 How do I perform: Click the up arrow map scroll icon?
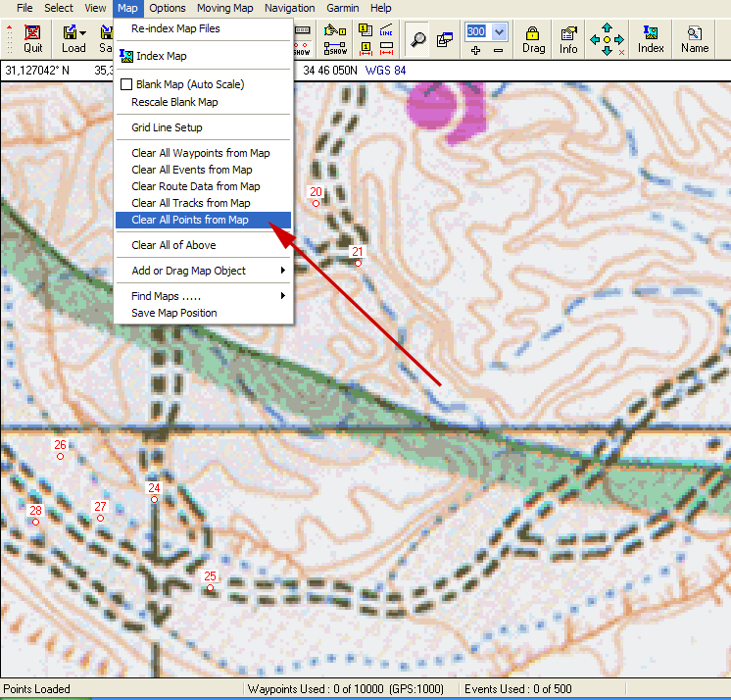pyautogui.click(x=607, y=28)
